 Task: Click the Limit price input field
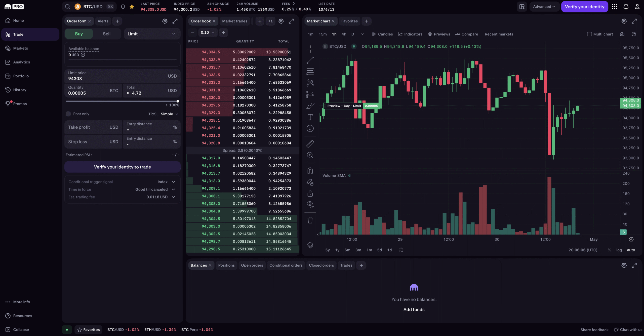tap(123, 76)
